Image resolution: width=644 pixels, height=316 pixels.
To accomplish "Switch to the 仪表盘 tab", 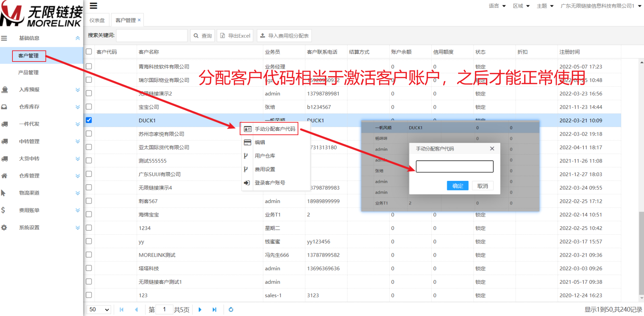I will (x=97, y=20).
